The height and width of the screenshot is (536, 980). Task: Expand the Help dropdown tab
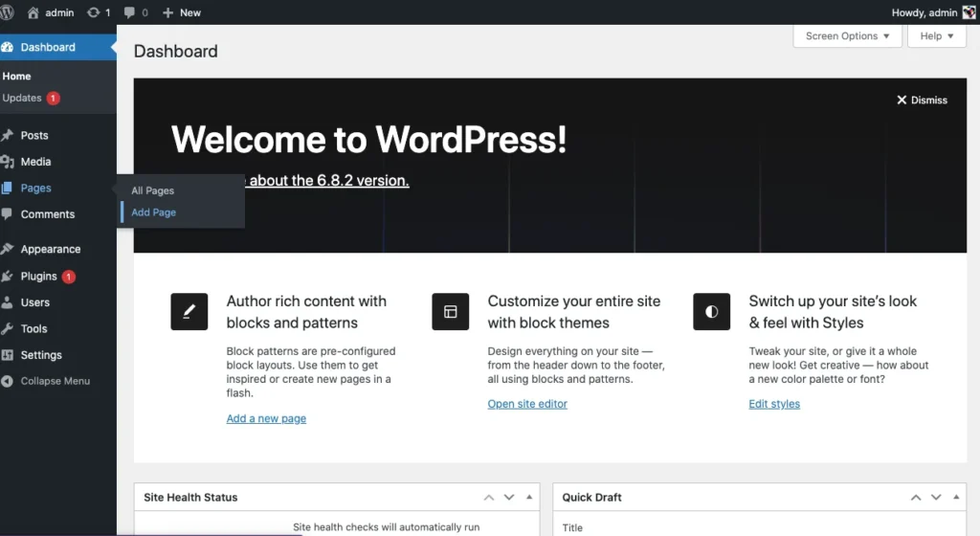[936, 36]
